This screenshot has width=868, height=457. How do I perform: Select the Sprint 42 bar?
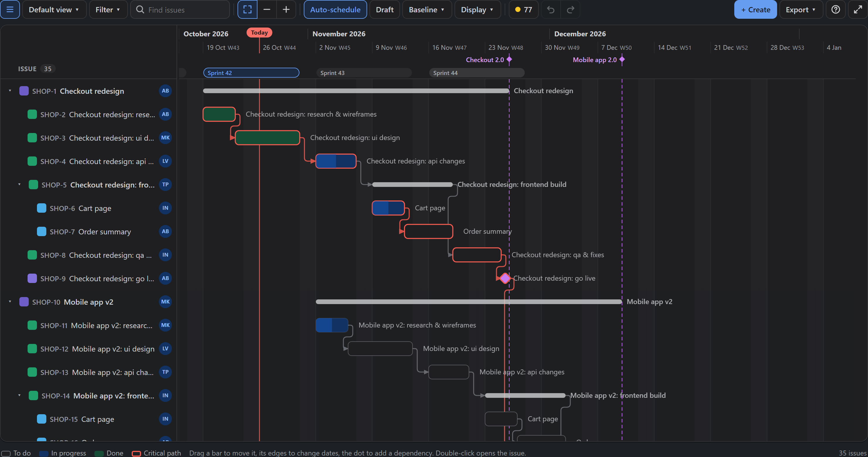click(251, 73)
